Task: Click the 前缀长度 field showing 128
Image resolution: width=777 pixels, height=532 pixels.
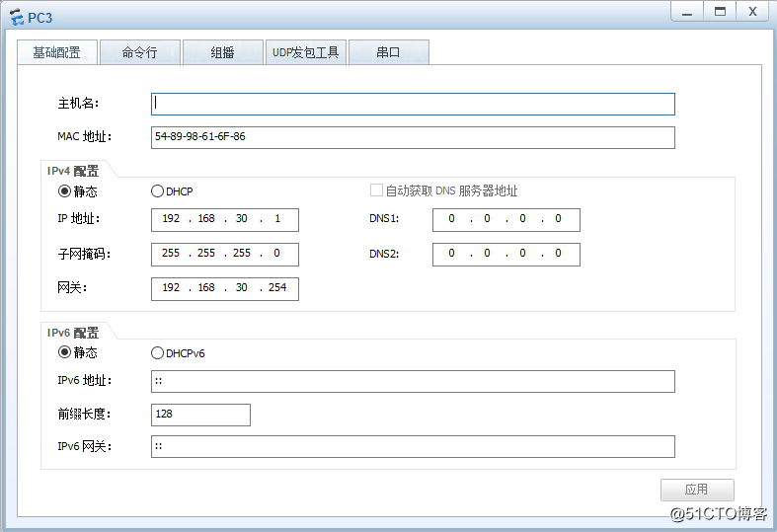Action: 200,415
